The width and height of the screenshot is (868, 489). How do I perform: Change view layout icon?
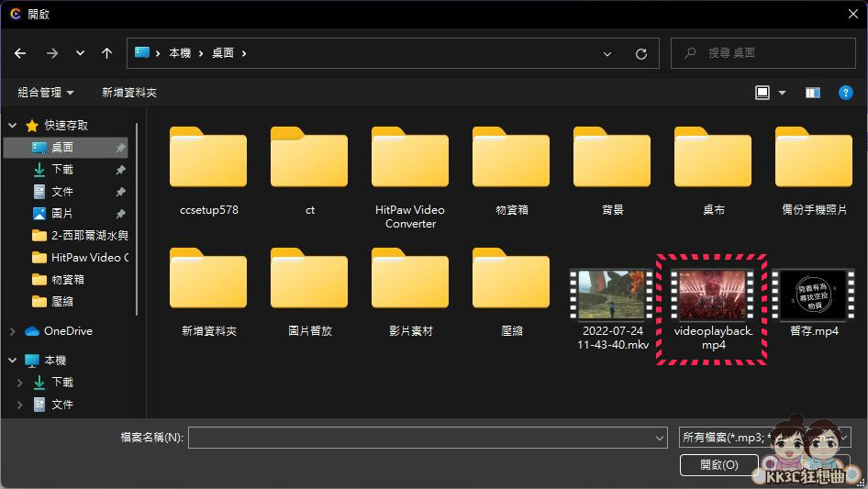pyautogui.click(x=762, y=93)
